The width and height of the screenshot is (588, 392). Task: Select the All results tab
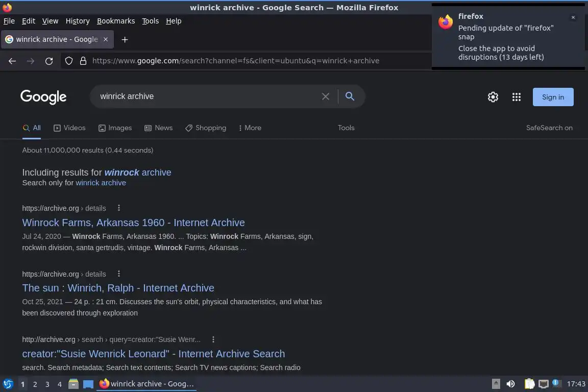click(x=32, y=128)
